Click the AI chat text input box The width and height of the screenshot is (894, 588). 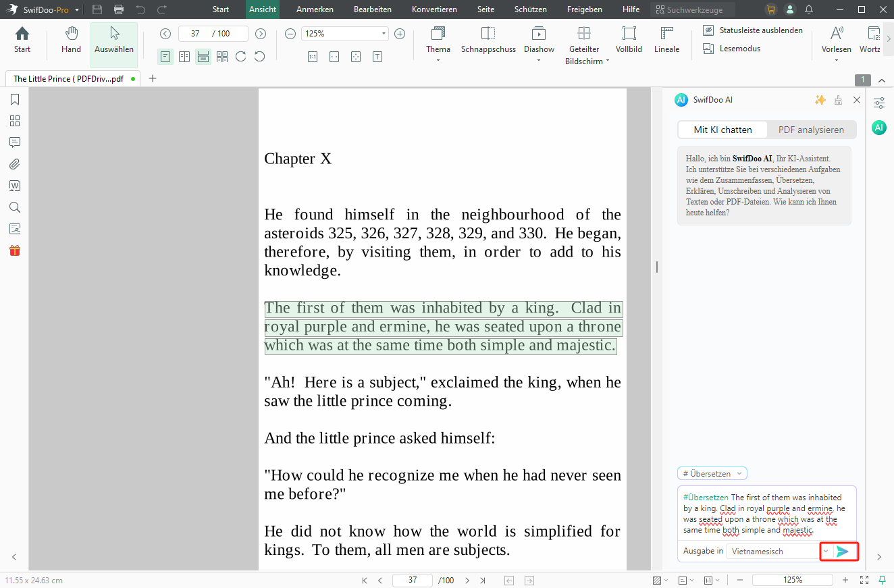point(767,514)
